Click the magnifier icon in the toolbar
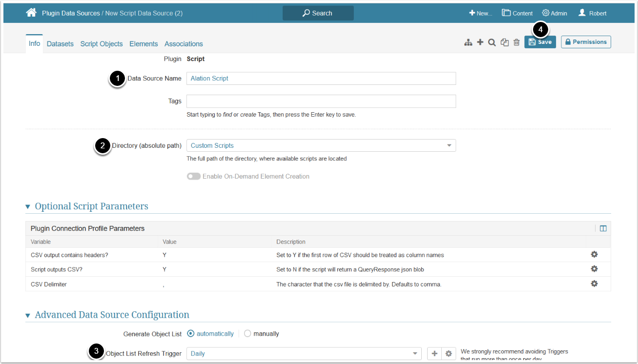The image size is (638, 364). (492, 42)
